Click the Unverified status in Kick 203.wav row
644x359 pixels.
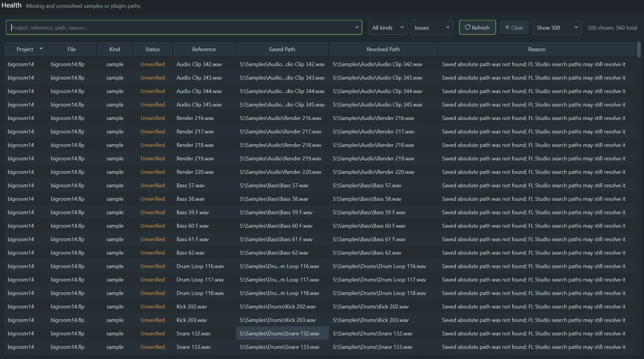tap(153, 320)
